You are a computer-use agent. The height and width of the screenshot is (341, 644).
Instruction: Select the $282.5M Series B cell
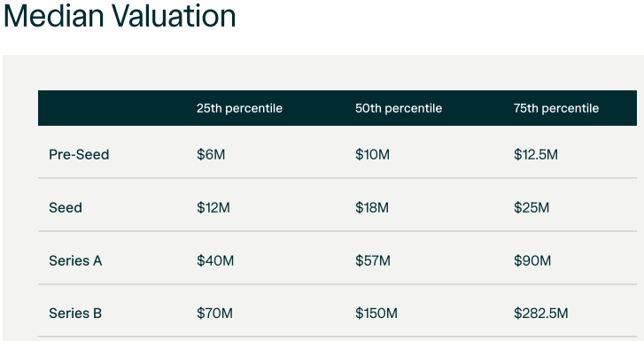541,314
